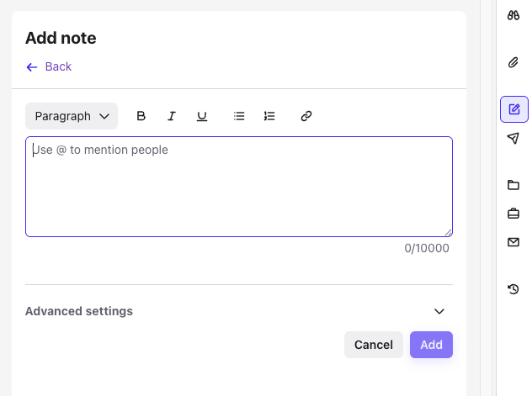Open the folder icon in the sidebar
Image resolution: width=532 pixels, height=396 pixels.
(x=513, y=185)
